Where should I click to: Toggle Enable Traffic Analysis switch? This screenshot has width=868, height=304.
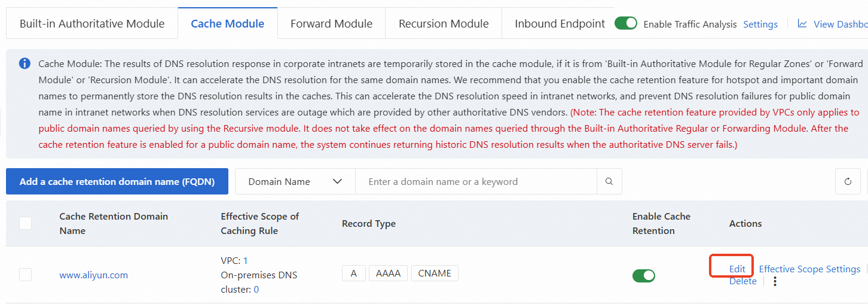click(x=626, y=23)
